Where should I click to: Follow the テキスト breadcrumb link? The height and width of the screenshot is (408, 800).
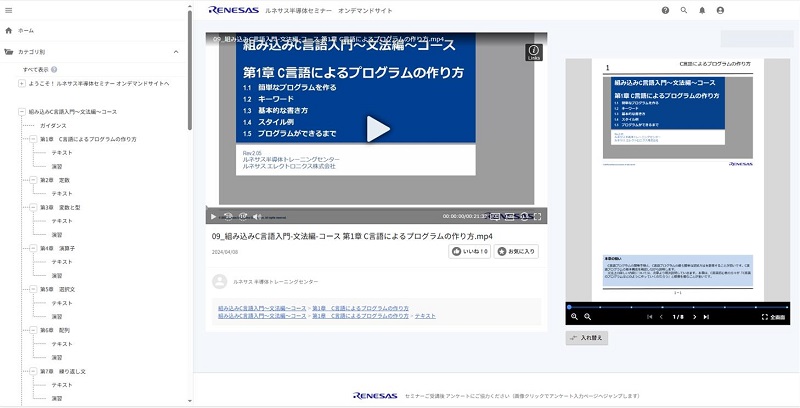tap(425, 316)
